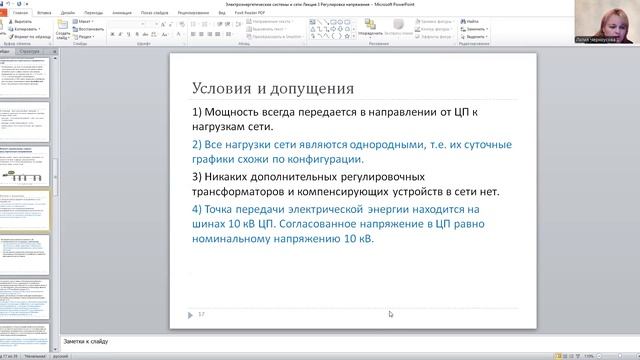Click Формат по образцу button
Screen dimensions: 640x360
pos(30,36)
